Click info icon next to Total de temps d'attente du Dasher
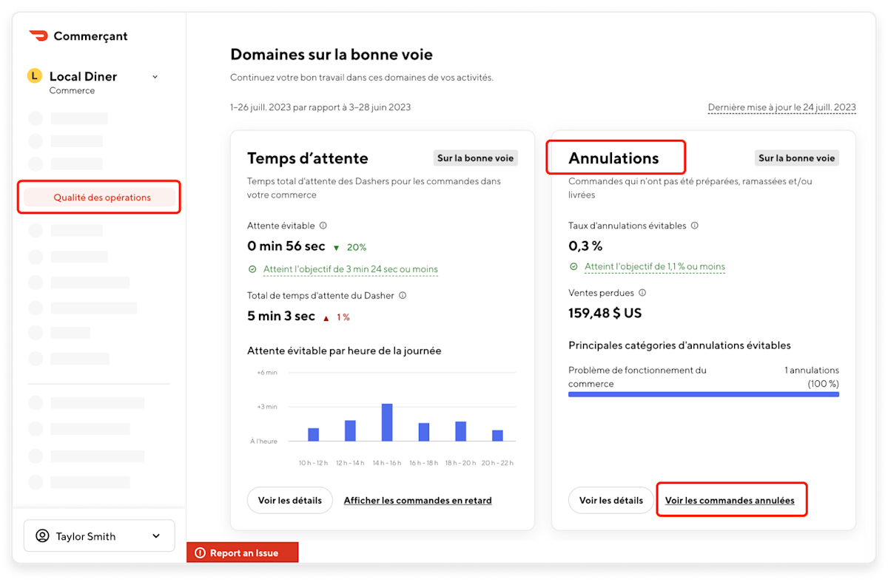 (x=403, y=295)
